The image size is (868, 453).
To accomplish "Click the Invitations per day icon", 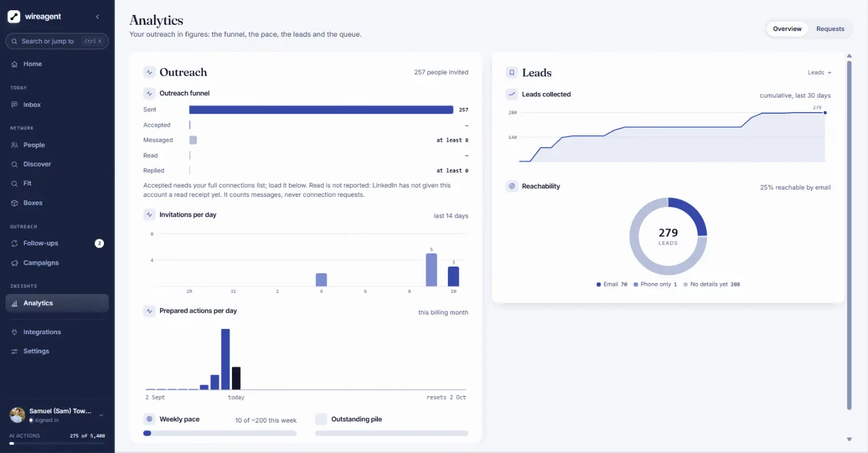I will pyautogui.click(x=149, y=215).
